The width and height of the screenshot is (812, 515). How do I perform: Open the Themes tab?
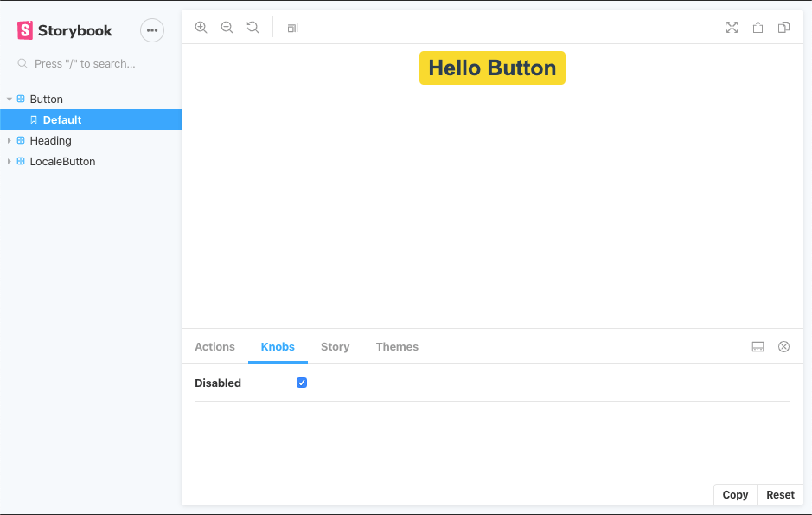pos(397,347)
